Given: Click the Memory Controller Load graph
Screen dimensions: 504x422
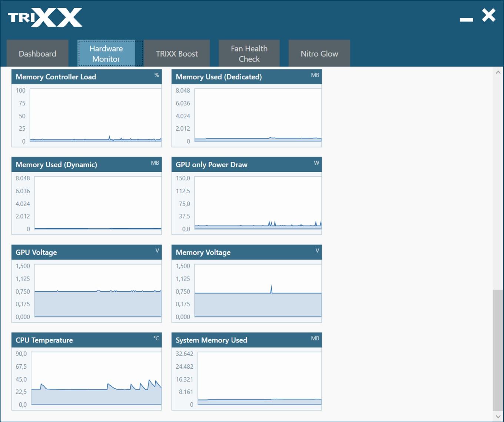Looking at the screenshot, I should (x=96, y=115).
